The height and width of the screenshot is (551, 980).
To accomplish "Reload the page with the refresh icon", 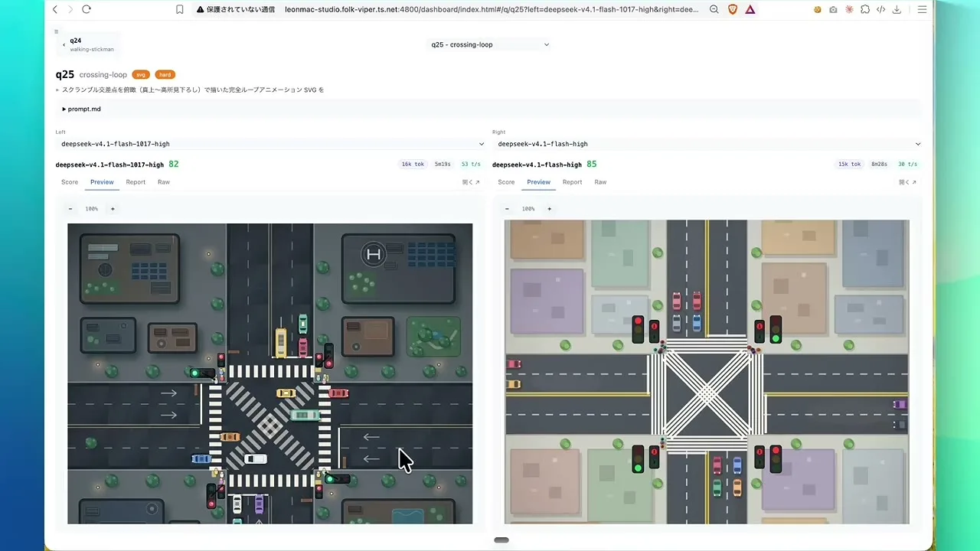I will [86, 9].
